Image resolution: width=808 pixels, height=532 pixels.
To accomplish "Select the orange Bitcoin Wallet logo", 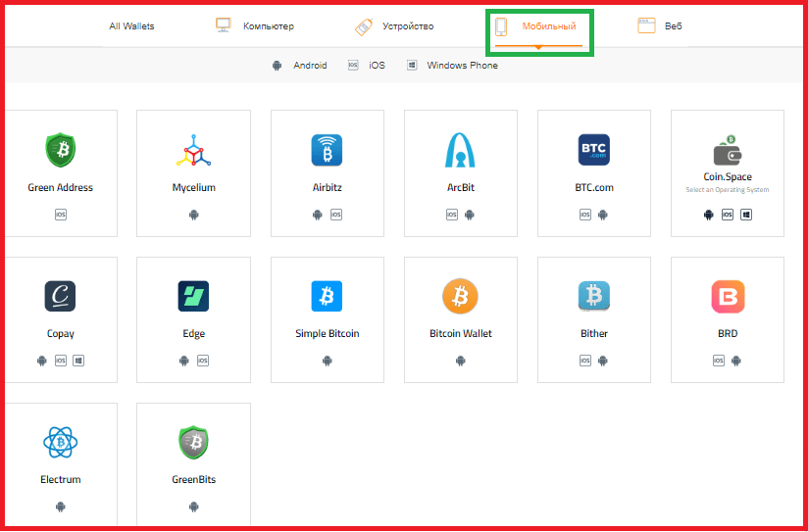I will 460,296.
